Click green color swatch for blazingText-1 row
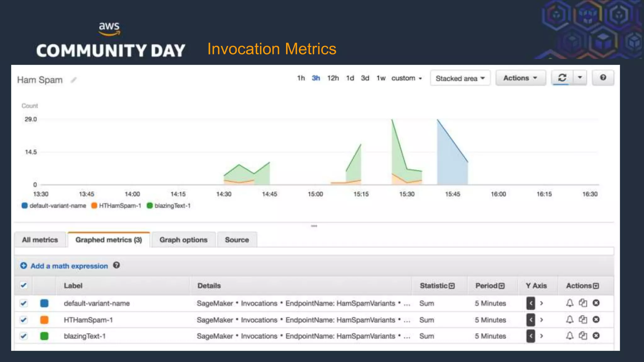The width and height of the screenshot is (644, 362). click(44, 336)
